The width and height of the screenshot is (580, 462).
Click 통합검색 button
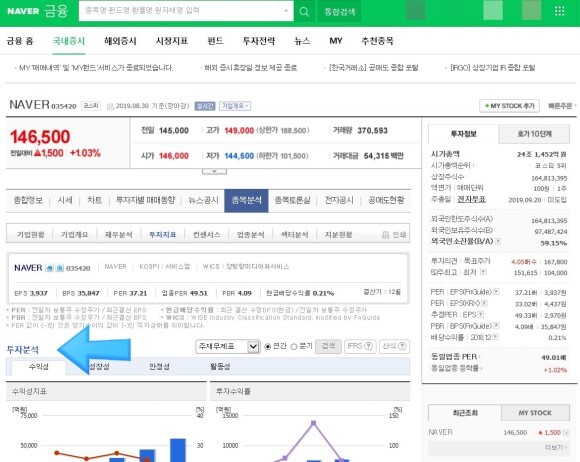pos(340,11)
